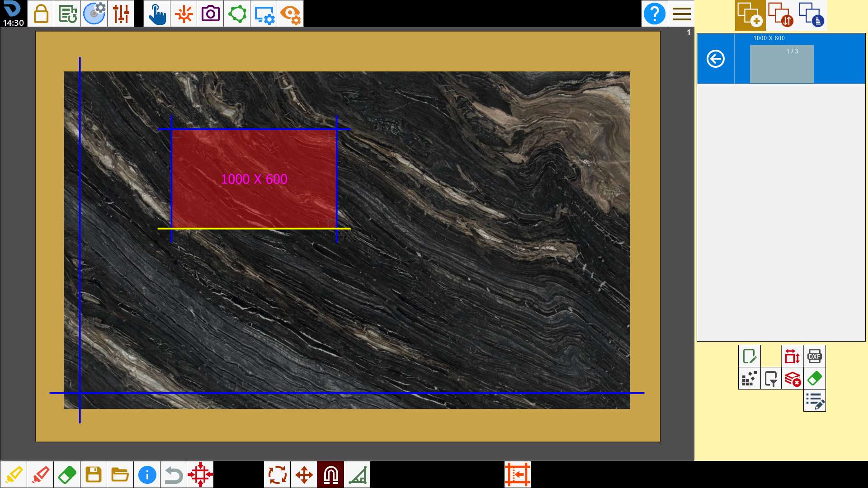Click the save floppy disk icon
This screenshot has height=488, width=868.
pos(94,474)
